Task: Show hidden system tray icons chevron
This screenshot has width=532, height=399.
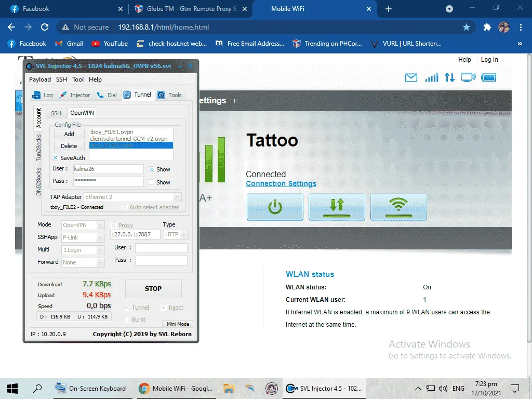Action: coord(418,389)
